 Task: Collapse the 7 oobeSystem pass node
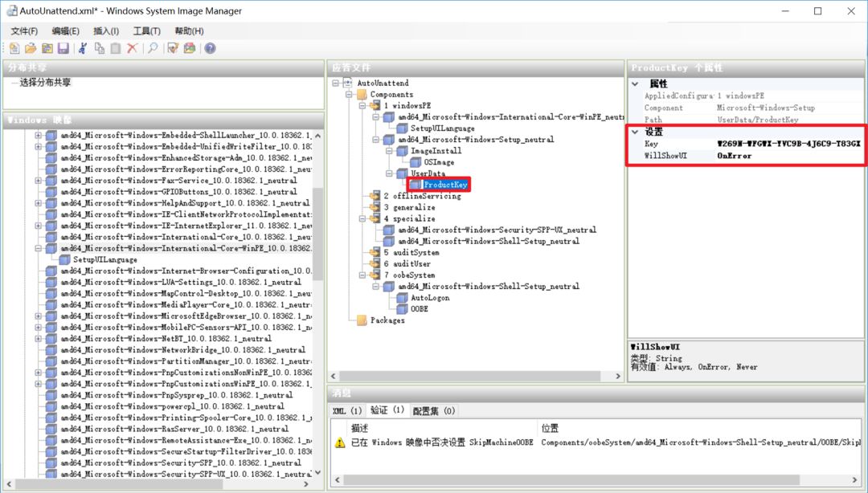pos(362,275)
